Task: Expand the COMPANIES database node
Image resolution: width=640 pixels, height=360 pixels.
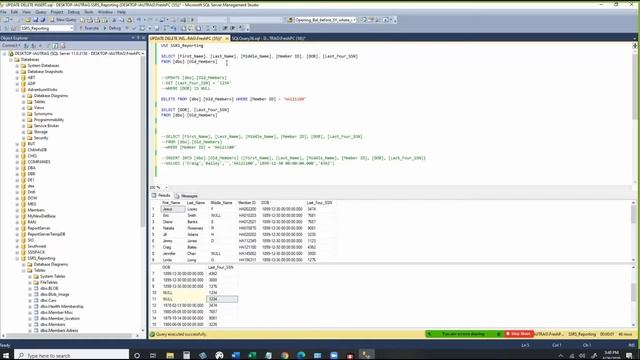Action: [17, 162]
